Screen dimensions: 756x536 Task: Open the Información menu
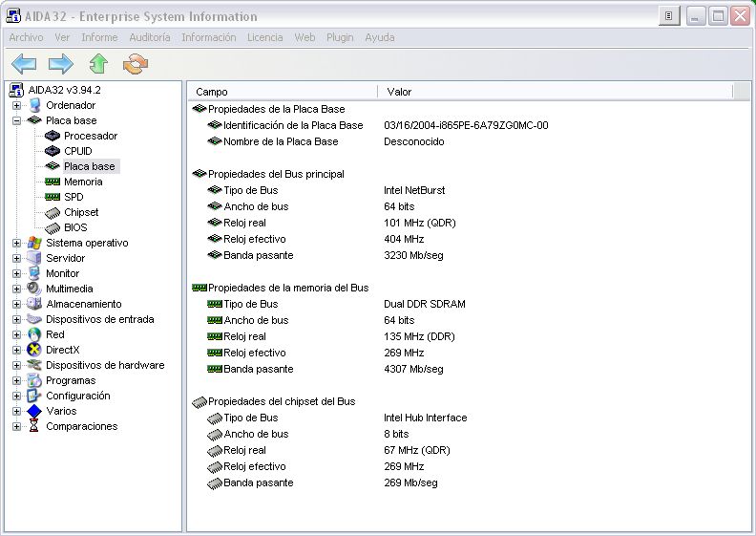click(x=209, y=37)
